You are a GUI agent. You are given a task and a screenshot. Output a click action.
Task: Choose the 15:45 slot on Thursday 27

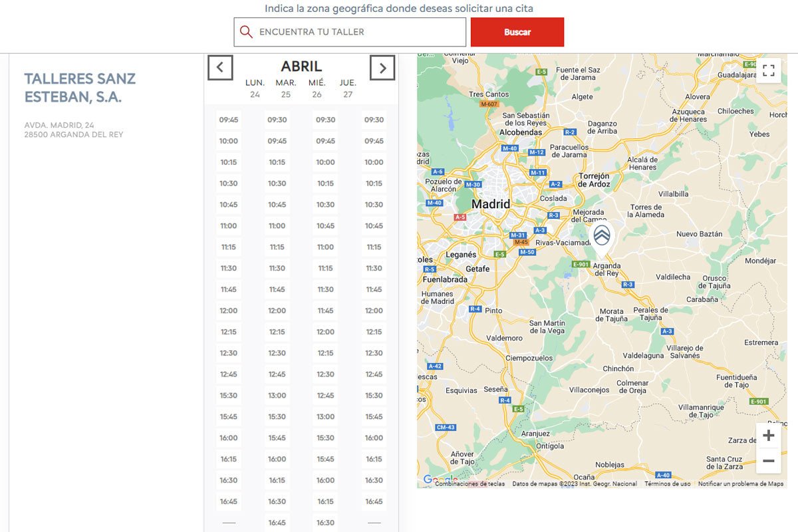coord(374,417)
